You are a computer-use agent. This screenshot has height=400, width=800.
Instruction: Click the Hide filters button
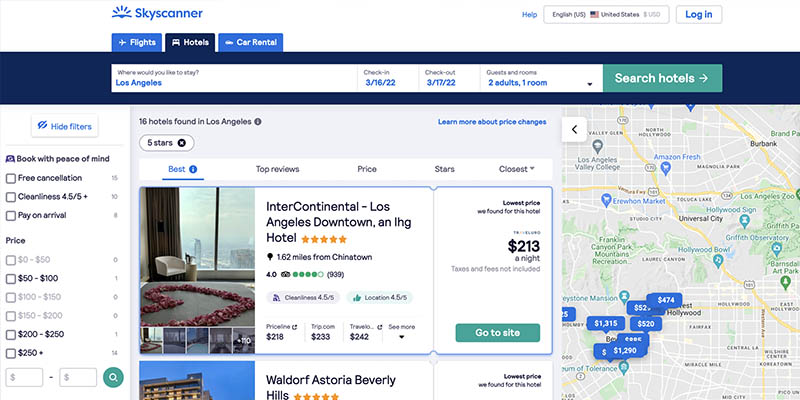[64, 126]
